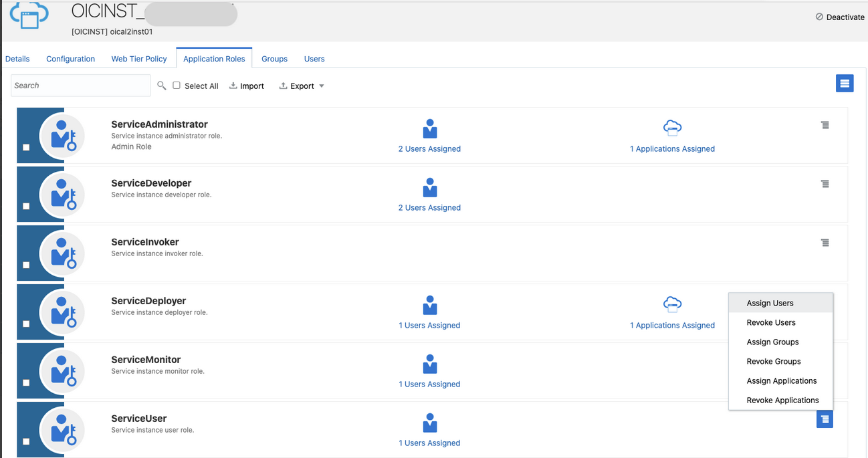Click the Export button label

pyautogui.click(x=302, y=86)
